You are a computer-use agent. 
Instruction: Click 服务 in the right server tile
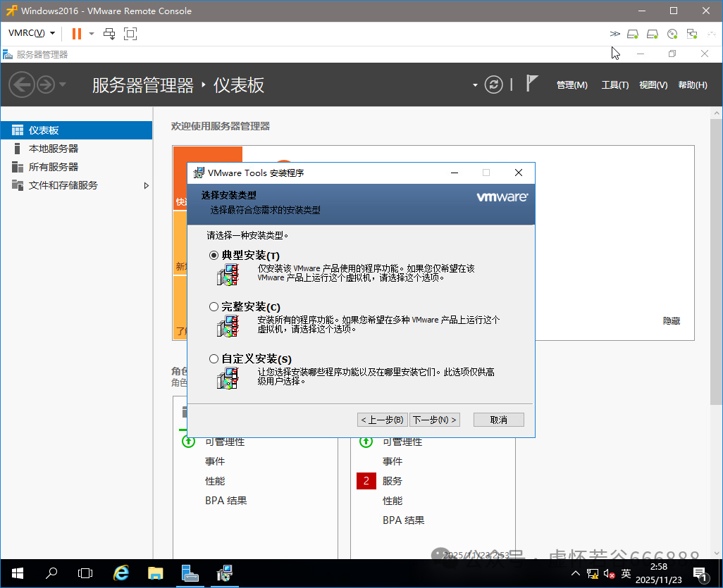[393, 481]
